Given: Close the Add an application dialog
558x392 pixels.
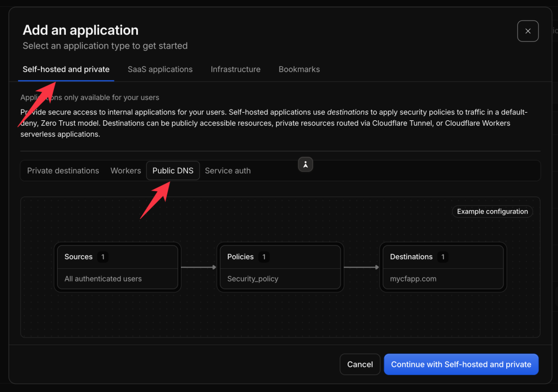Looking at the screenshot, I should (x=527, y=31).
